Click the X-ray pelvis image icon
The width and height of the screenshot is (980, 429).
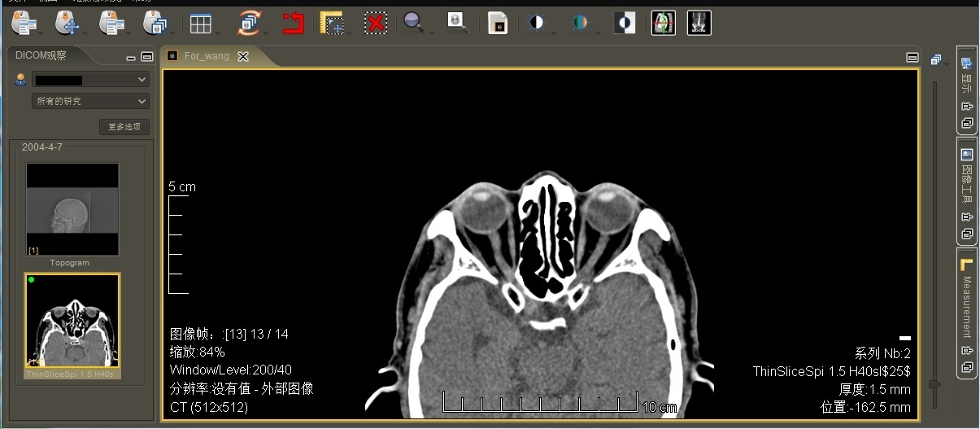pos(699,24)
